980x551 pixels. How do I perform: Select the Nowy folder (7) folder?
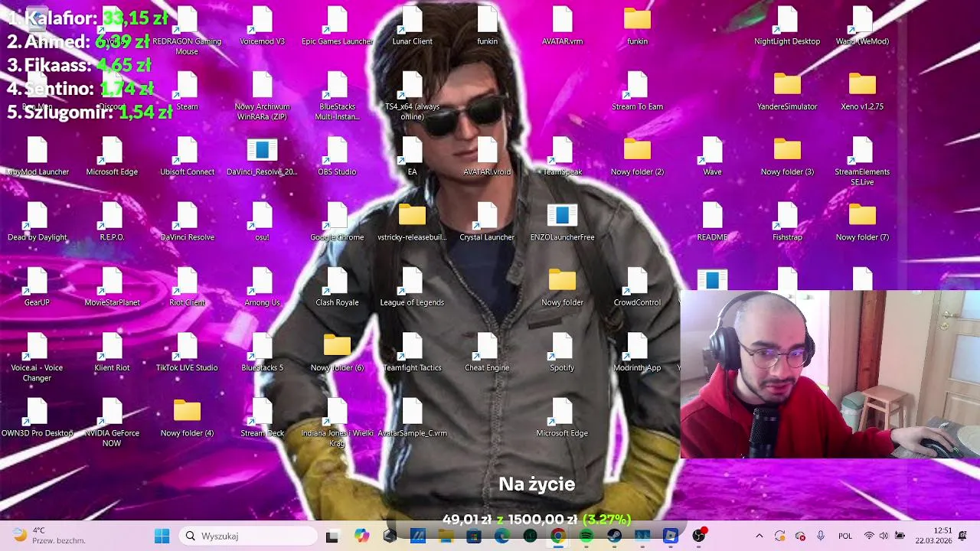click(x=862, y=223)
